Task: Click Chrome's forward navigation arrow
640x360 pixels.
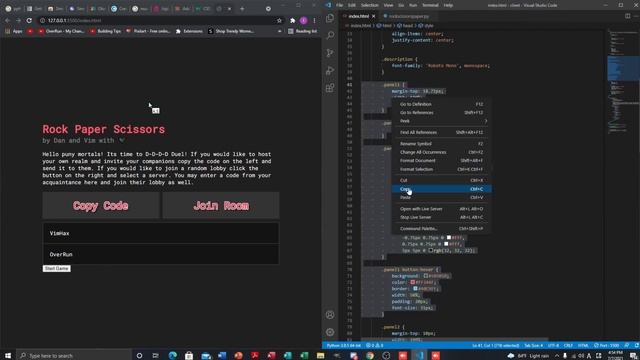Action: (x=18, y=20)
